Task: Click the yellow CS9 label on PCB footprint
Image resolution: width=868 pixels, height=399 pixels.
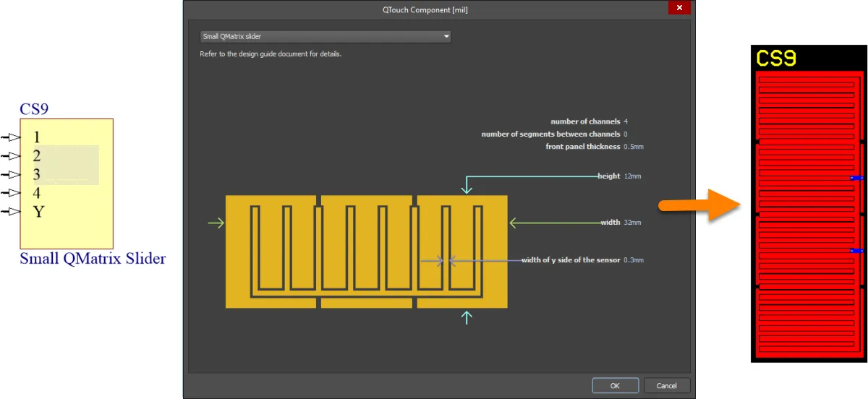Action: click(x=776, y=58)
